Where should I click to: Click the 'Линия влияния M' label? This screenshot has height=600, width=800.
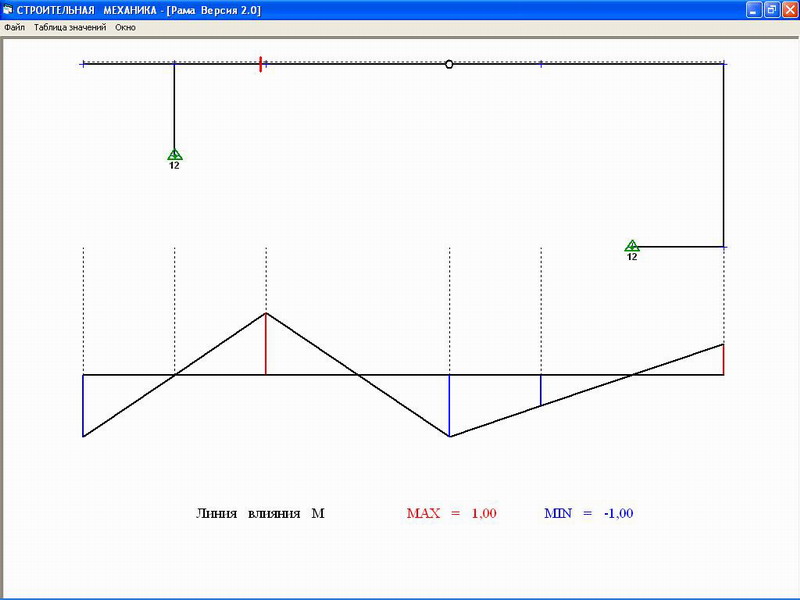coord(260,513)
